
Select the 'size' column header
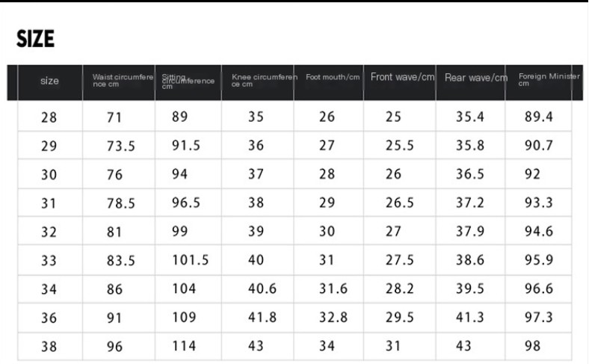[49, 81]
